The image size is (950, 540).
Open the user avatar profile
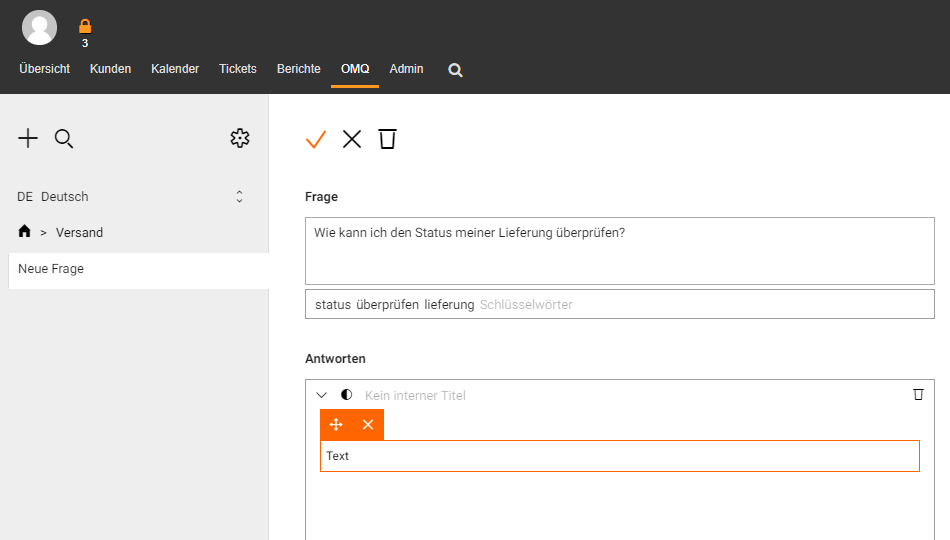39,27
